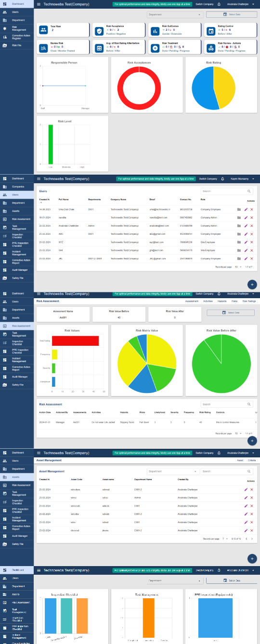Focus Search field in Asset Management
The width and height of the screenshot is (260, 644).
tap(227, 471)
